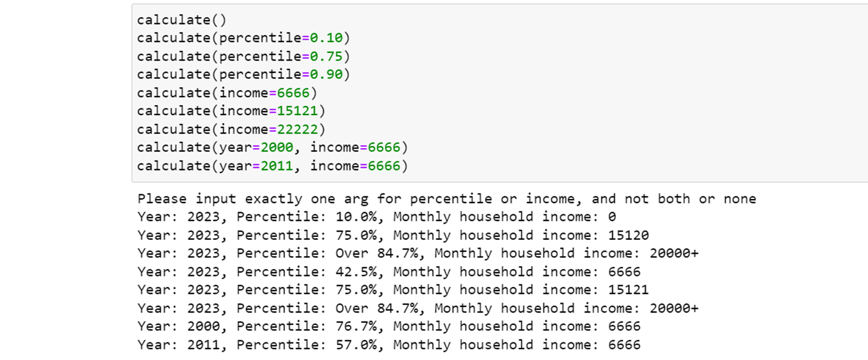868x360 pixels.
Task: Click the 6666 value in calculate(income=6666) line
Action: [293, 93]
